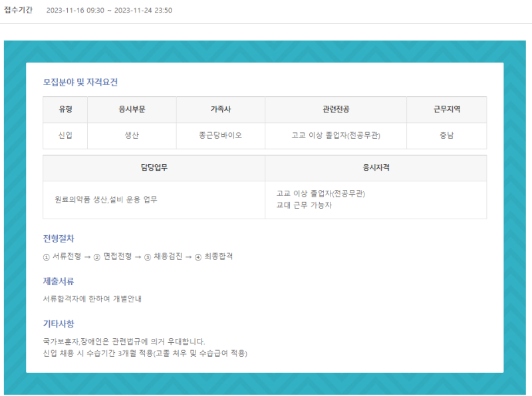This screenshot has height=396, width=532.
Task: Click the 유형 column header
Action: point(65,110)
